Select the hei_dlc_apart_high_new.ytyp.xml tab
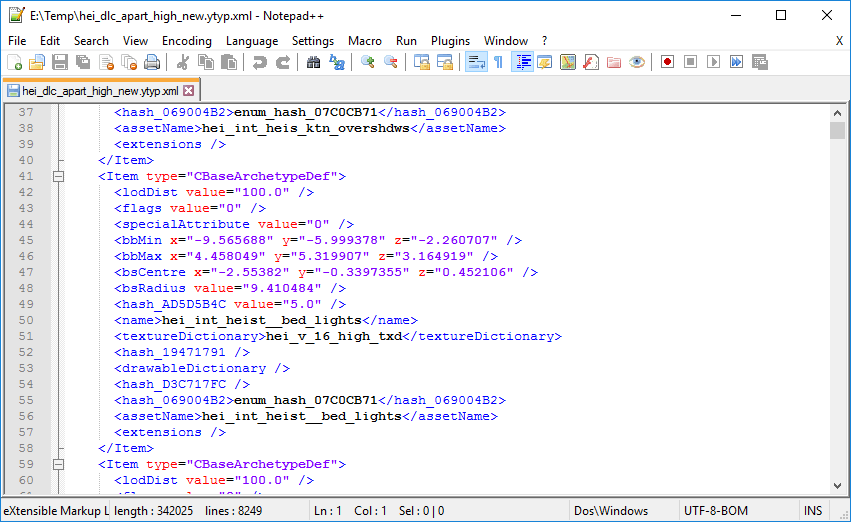Image resolution: width=851 pixels, height=522 pixels. (93, 90)
